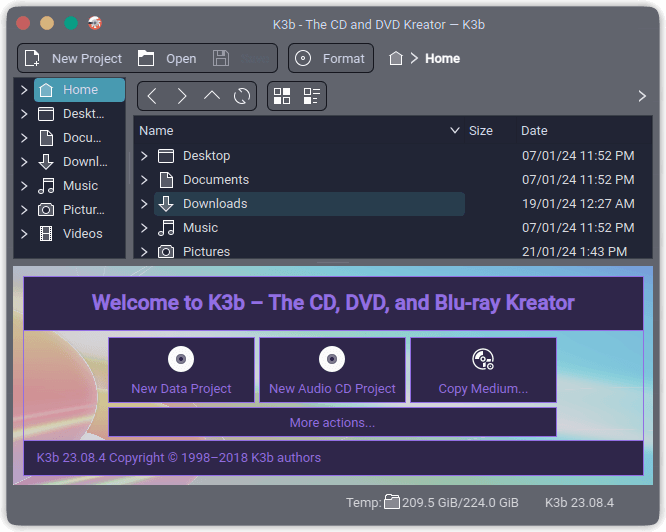Viewport: 666px width, 532px height.
Task: Expand Music node in sidebar
Action: [x=24, y=186]
